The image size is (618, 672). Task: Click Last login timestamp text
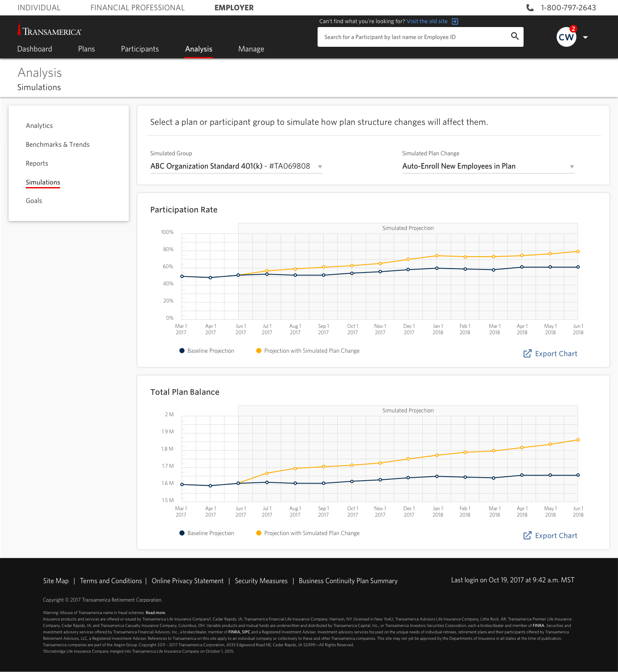coord(512,580)
